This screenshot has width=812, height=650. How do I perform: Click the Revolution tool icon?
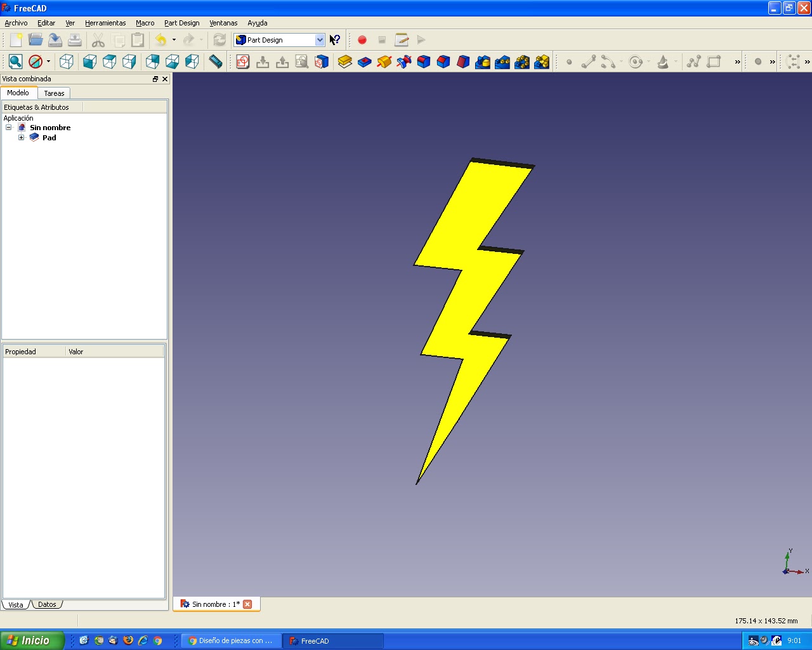coord(384,62)
